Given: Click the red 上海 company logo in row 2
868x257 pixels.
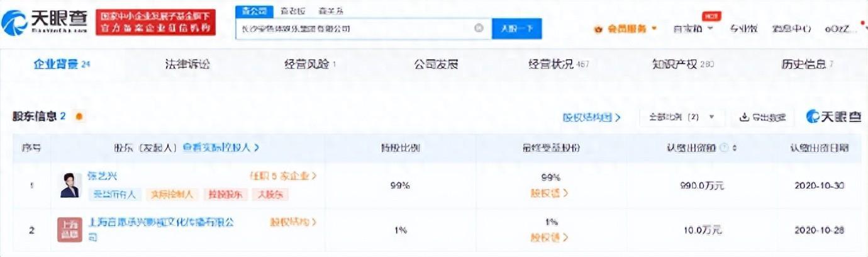Looking at the screenshot, I should [x=69, y=230].
